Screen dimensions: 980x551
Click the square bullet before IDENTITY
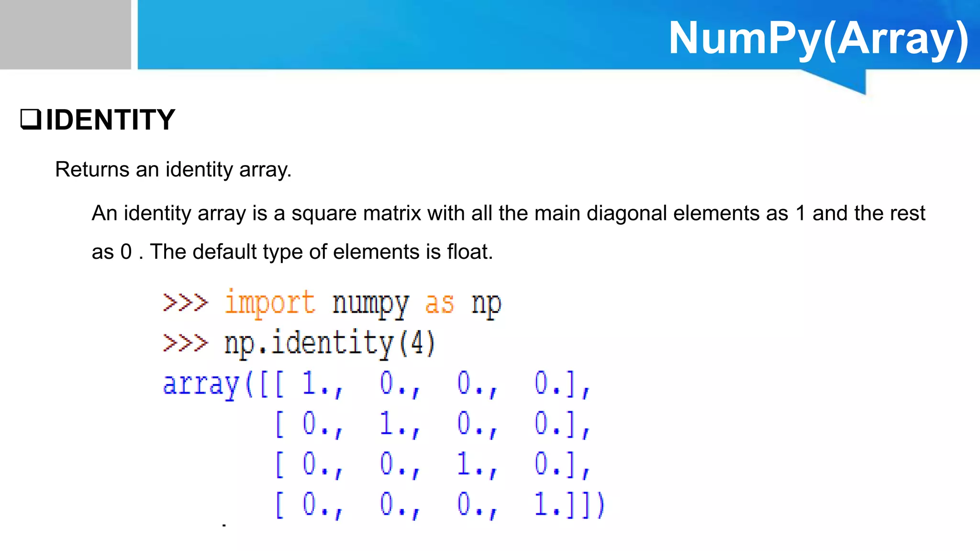(x=31, y=120)
